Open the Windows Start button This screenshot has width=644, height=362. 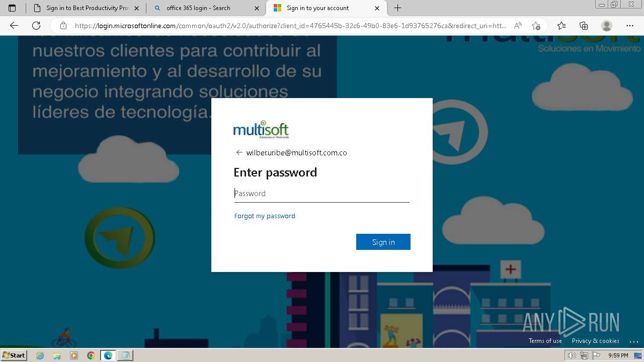14,355
